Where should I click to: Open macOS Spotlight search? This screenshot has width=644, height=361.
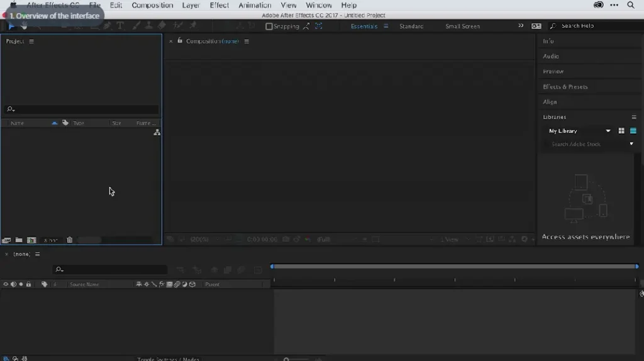pyautogui.click(x=631, y=5)
